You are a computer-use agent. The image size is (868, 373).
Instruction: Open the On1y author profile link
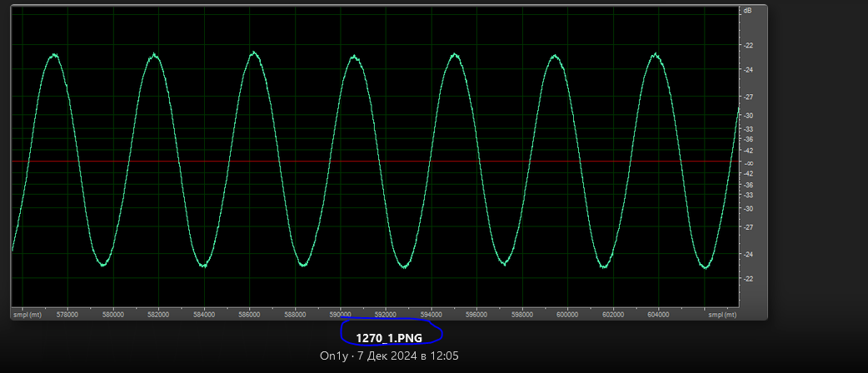[334, 356]
